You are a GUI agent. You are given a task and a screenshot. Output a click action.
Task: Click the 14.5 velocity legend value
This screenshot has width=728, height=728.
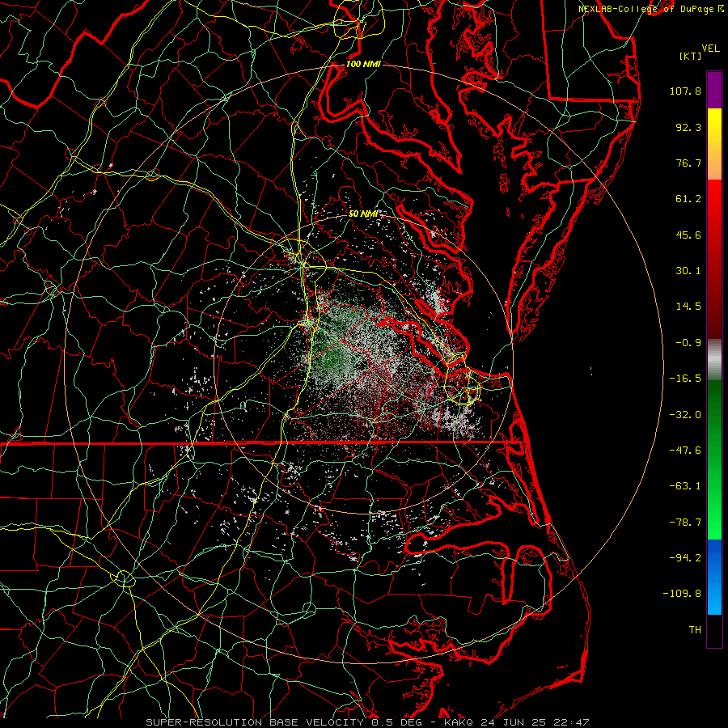pyautogui.click(x=688, y=307)
